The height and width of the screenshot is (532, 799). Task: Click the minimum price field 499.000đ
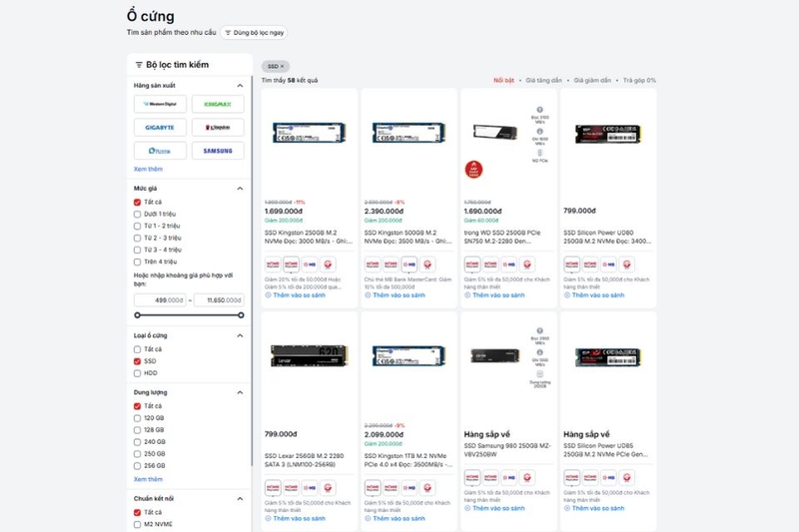point(160,300)
